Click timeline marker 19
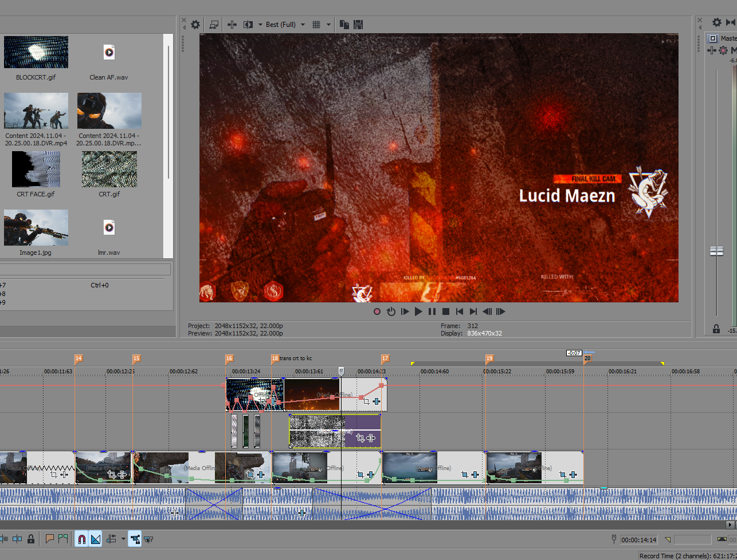 tap(489, 358)
